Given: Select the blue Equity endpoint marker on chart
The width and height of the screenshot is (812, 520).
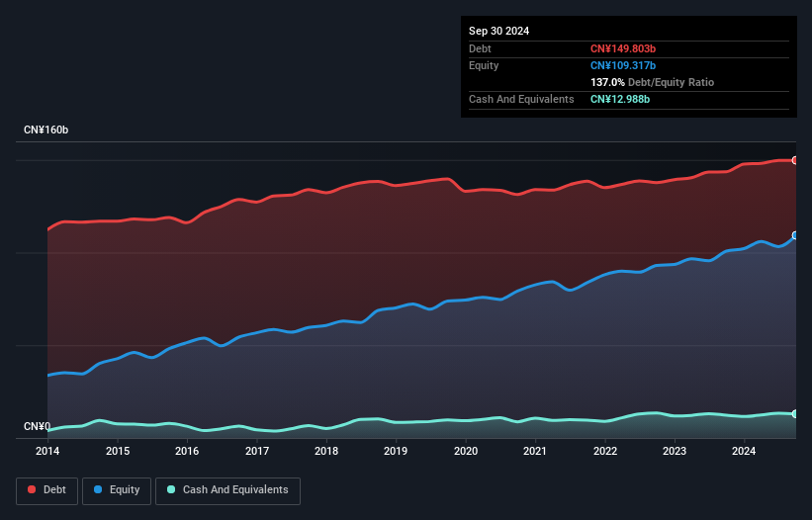Looking at the screenshot, I should pos(795,235).
